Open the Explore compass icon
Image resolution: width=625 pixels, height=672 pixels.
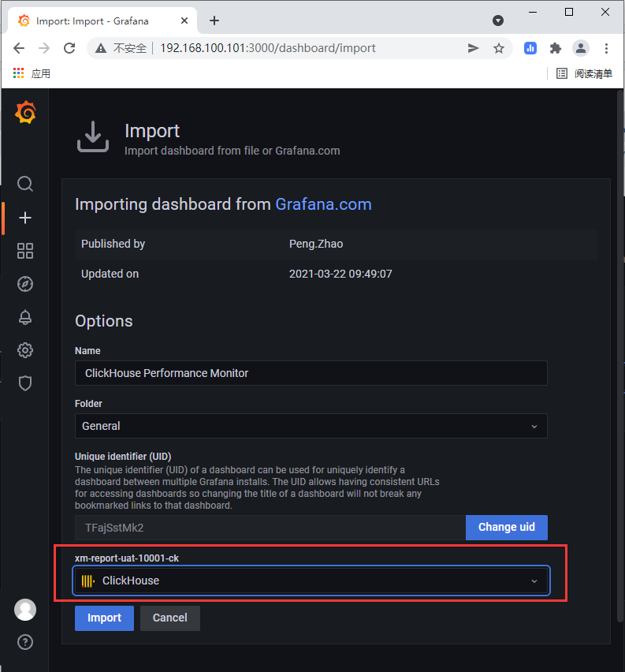click(25, 284)
